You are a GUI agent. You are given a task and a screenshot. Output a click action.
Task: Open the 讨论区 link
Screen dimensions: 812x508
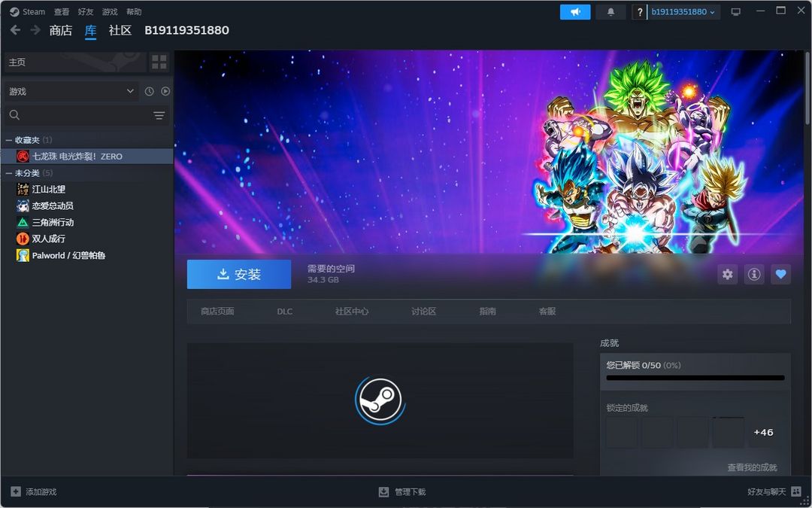[x=423, y=312]
